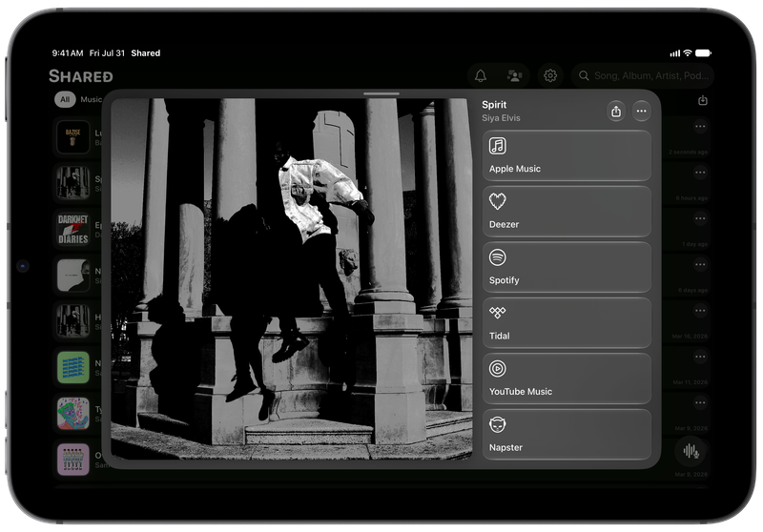This screenshot has height=532, width=763.
Task: Open the Bazise album thumbnail
Action: click(x=73, y=137)
